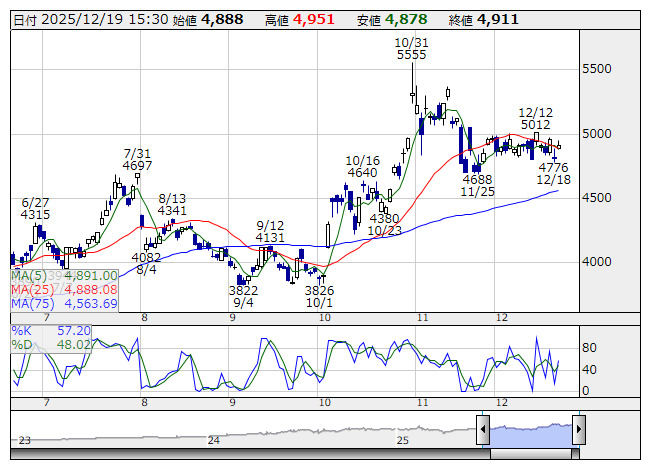Click the right range handle in navigator
The height and width of the screenshot is (470, 653).
click(x=578, y=430)
